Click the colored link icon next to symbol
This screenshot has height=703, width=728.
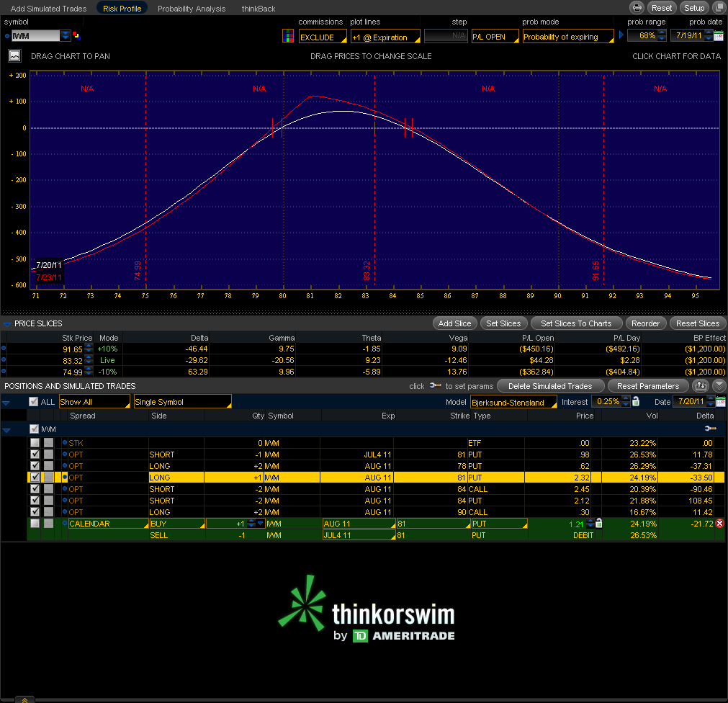pyautogui.click(x=76, y=35)
